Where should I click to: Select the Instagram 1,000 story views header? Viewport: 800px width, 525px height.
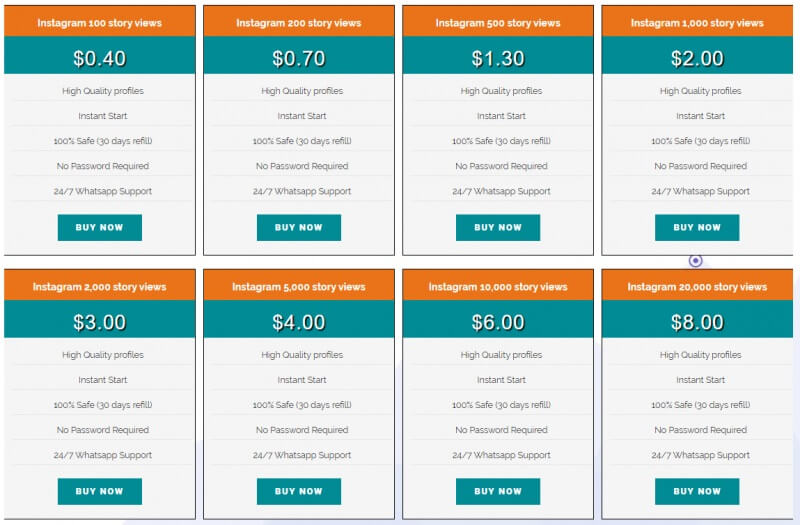click(697, 22)
